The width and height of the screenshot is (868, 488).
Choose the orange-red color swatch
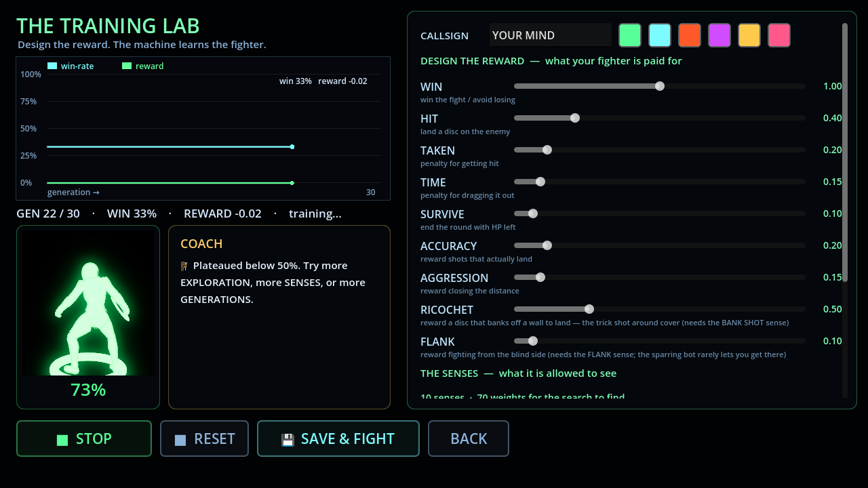(x=690, y=35)
